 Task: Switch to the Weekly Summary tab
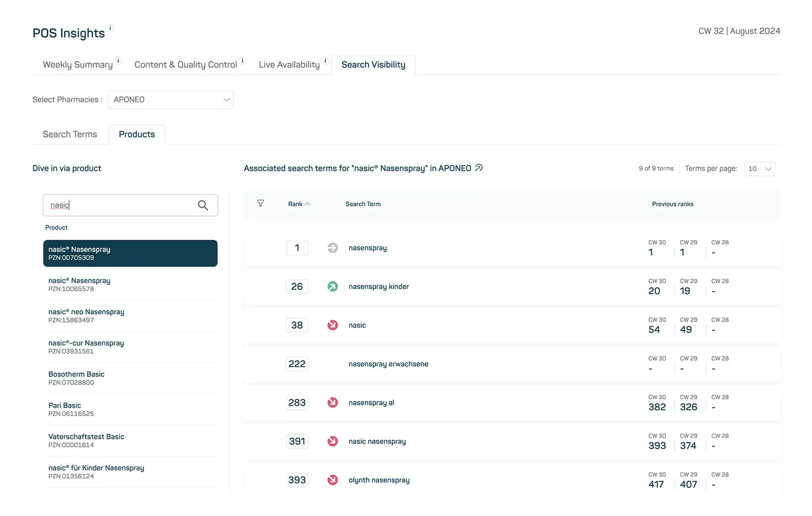(x=78, y=64)
